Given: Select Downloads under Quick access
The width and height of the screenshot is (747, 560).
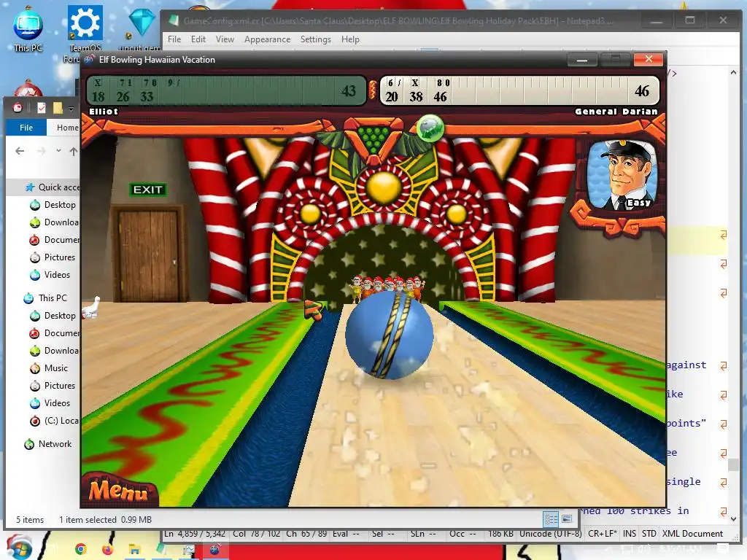Looking at the screenshot, I should 54,222.
